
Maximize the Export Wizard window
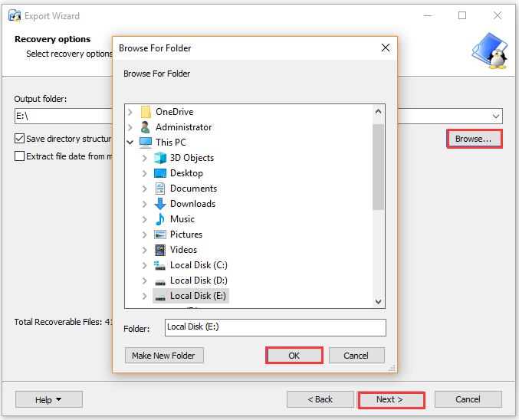point(462,15)
